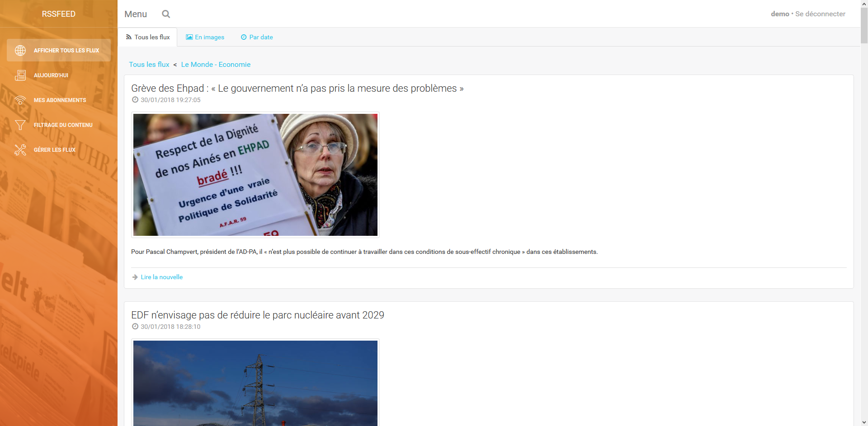This screenshot has height=426, width=868.
Task: Open the Par date tab
Action: click(x=257, y=37)
